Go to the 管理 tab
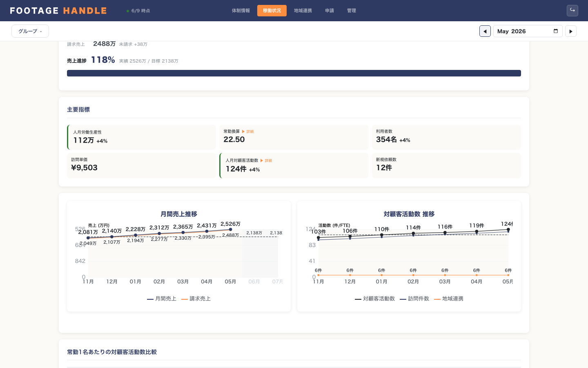This screenshot has height=368, width=588. 352,11
